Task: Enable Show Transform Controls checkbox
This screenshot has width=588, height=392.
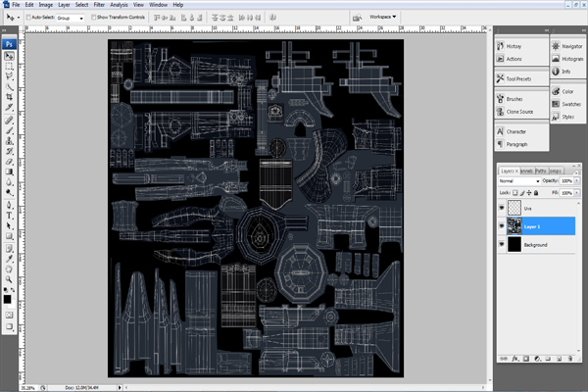Action: click(93, 18)
